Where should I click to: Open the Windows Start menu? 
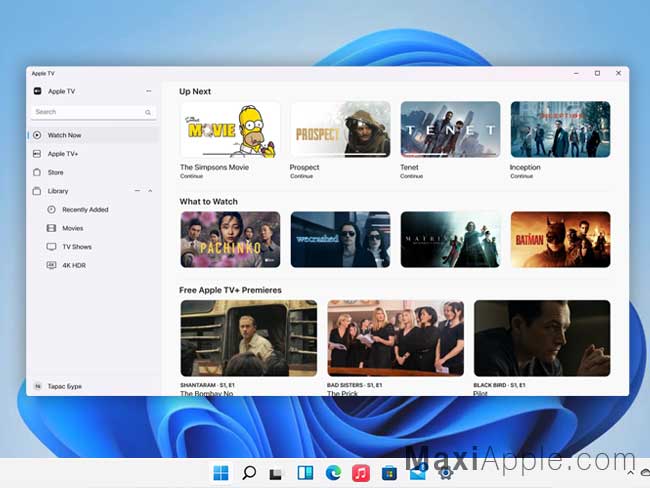coord(221,473)
